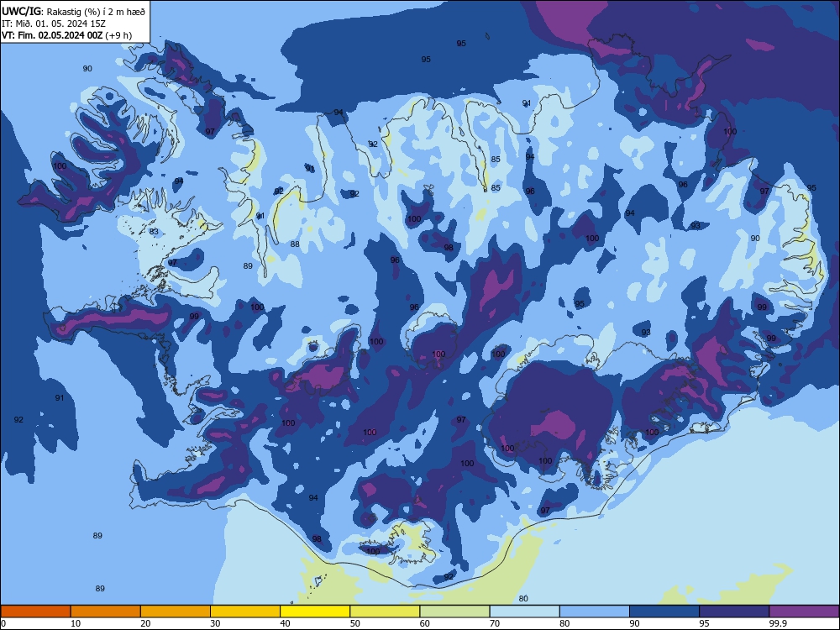Click the legend tick label "70"
The width and height of the screenshot is (840, 630).
click(x=495, y=623)
